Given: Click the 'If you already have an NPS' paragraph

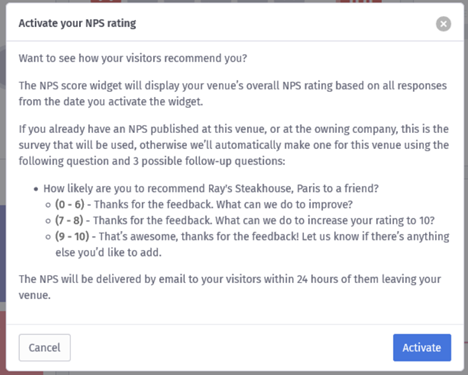Looking at the screenshot, I should click(x=234, y=145).
